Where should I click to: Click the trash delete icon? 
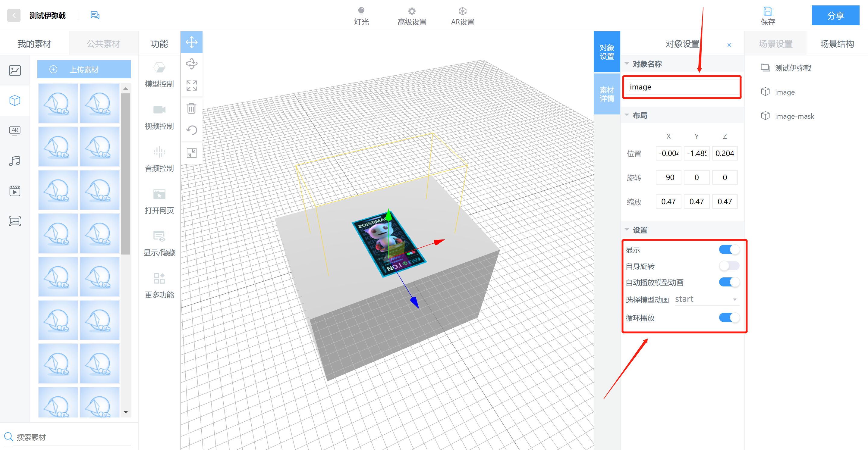[x=191, y=108]
